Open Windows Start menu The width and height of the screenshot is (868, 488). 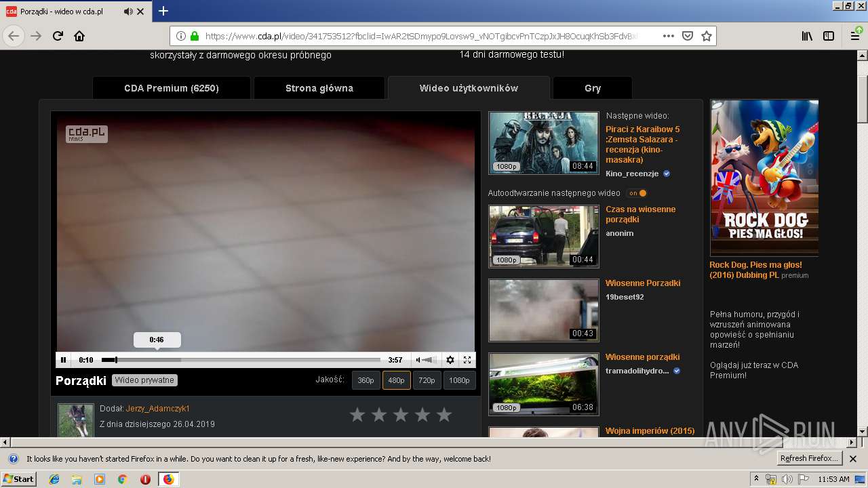[x=18, y=479]
